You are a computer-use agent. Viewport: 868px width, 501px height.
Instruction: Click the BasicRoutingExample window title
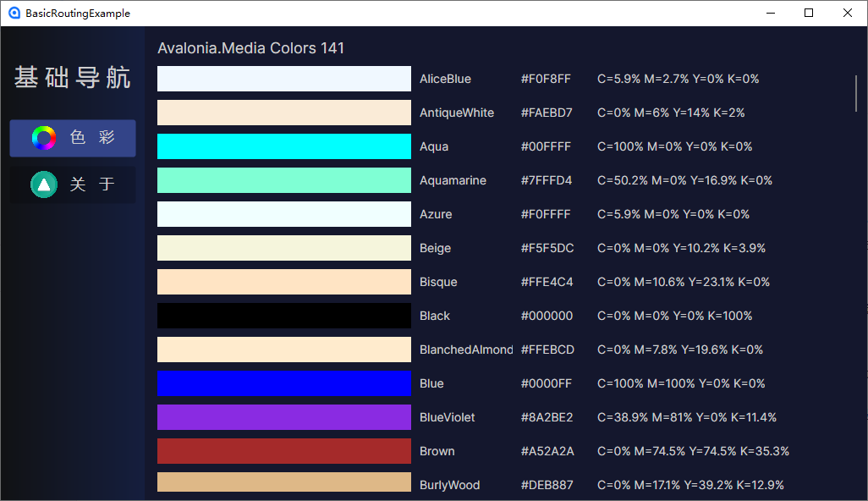[x=78, y=14]
